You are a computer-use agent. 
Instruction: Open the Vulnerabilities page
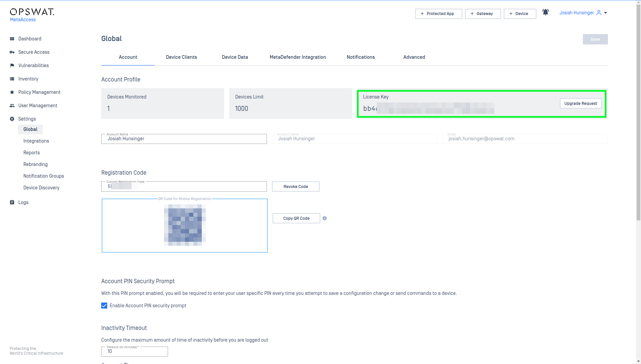click(33, 65)
